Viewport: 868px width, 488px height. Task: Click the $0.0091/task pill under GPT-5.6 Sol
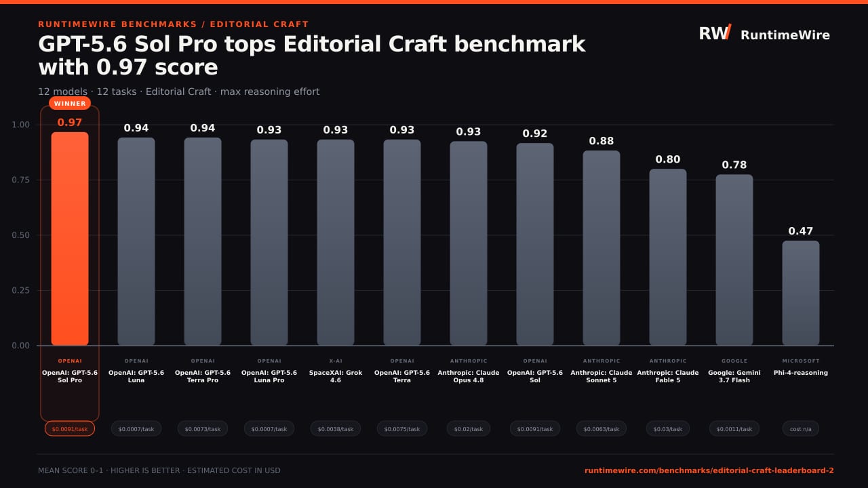click(535, 428)
